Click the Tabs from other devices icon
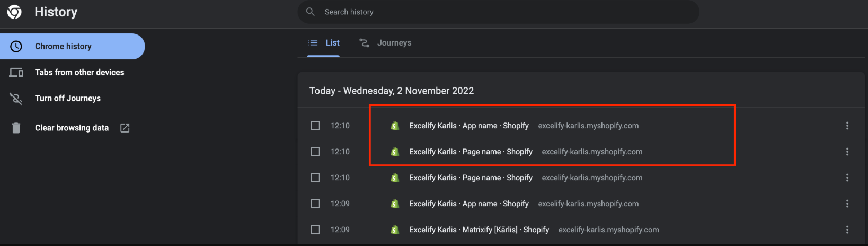Screen dimensions: 868x246 pos(16,73)
